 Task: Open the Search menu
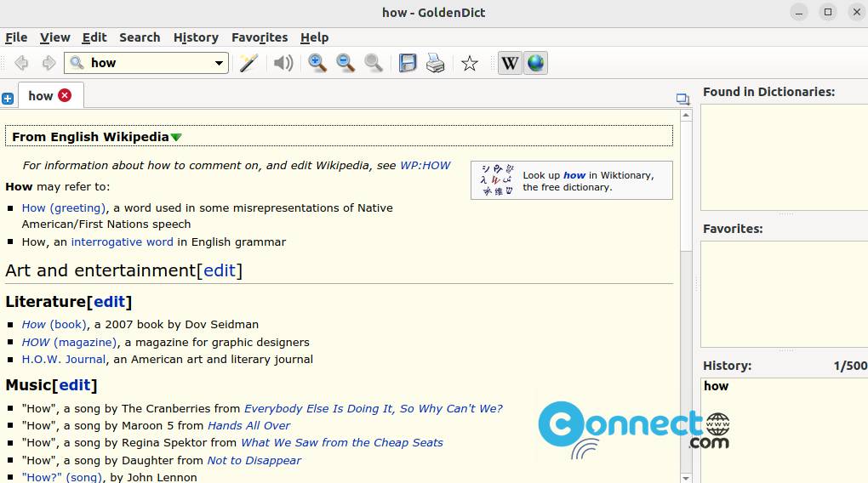tap(140, 37)
